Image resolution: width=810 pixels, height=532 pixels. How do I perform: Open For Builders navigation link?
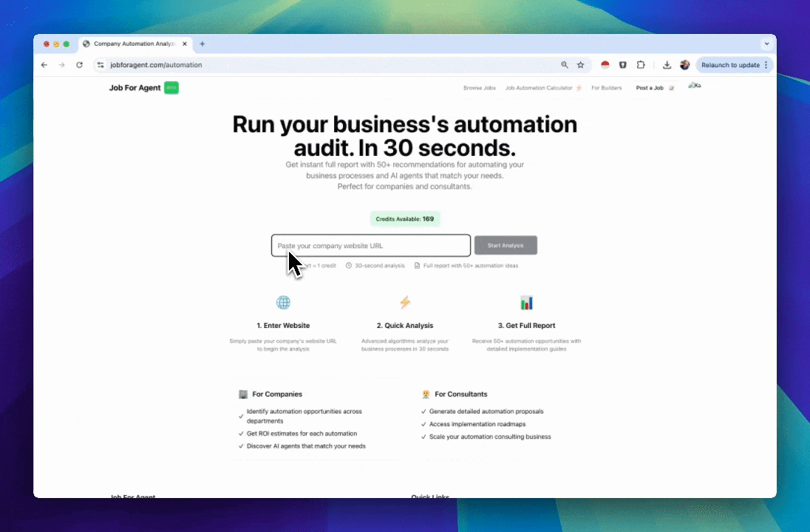click(x=607, y=88)
